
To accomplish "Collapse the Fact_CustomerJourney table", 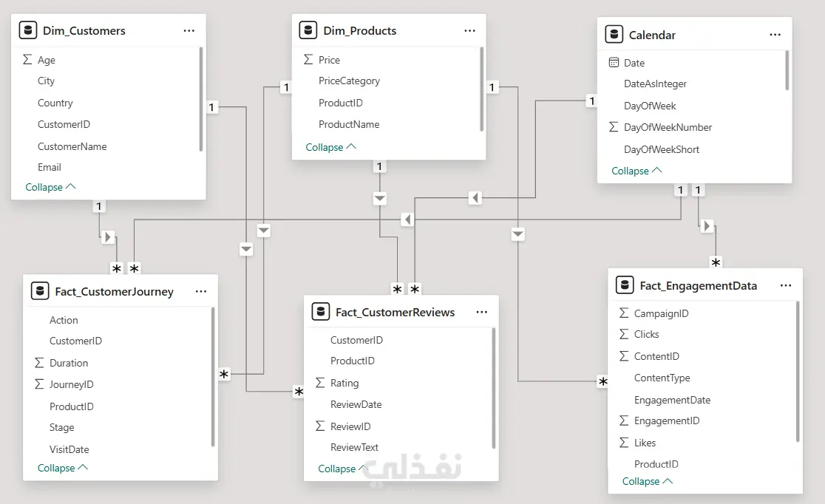I will pyautogui.click(x=62, y=468).
